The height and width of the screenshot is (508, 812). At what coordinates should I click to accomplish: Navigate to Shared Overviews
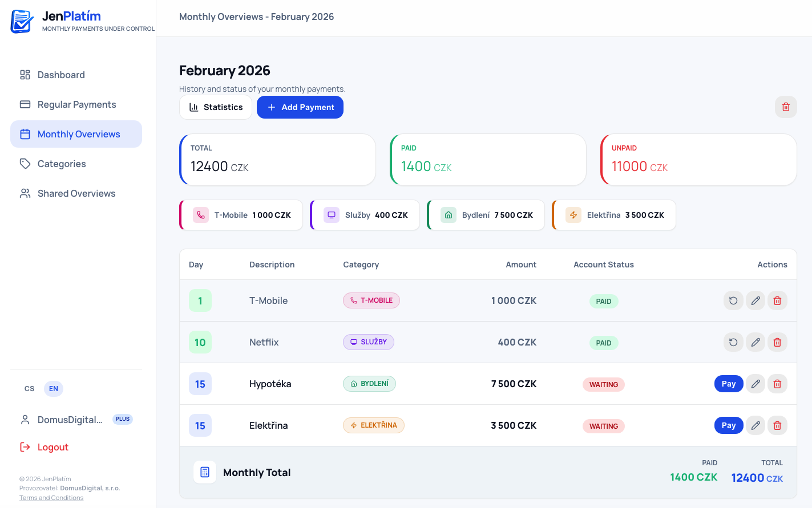[x=76, y=193]
